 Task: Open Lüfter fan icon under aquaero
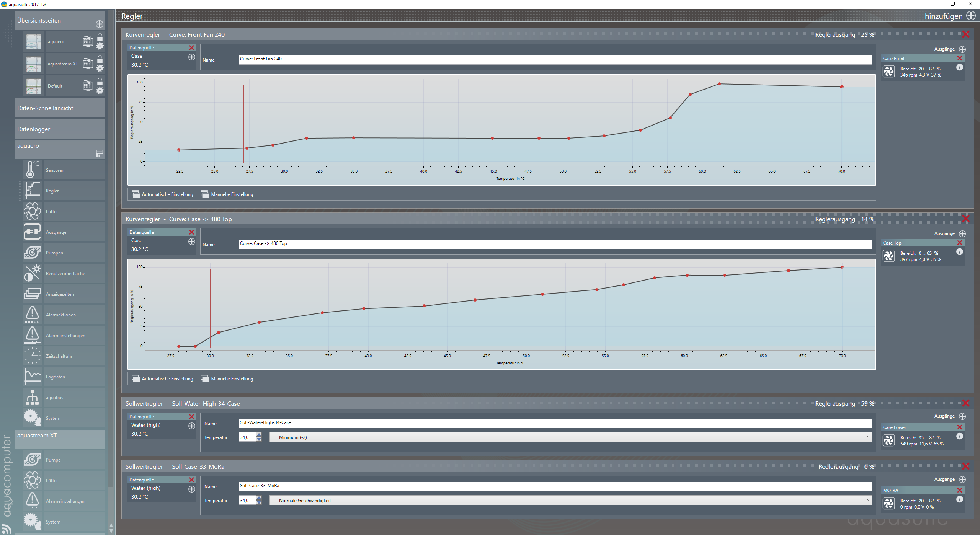[32, 211]
